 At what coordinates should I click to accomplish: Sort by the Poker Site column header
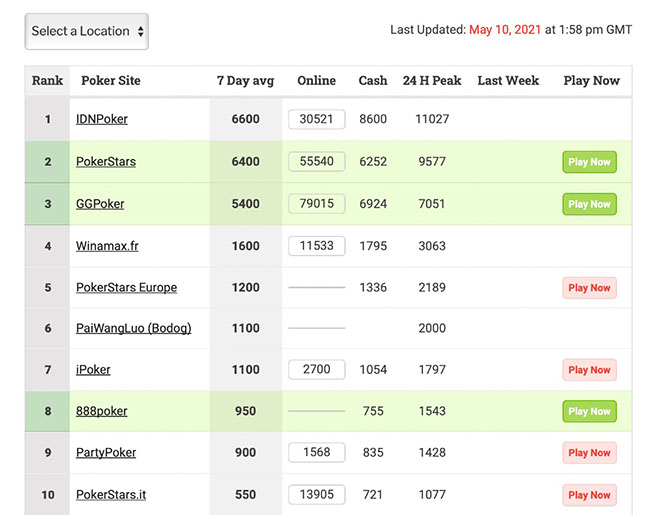(111, 80)
